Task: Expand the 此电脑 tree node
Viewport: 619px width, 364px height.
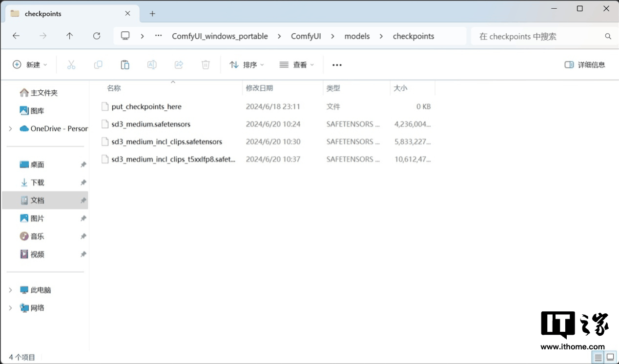Action: (x=10, y=290)
